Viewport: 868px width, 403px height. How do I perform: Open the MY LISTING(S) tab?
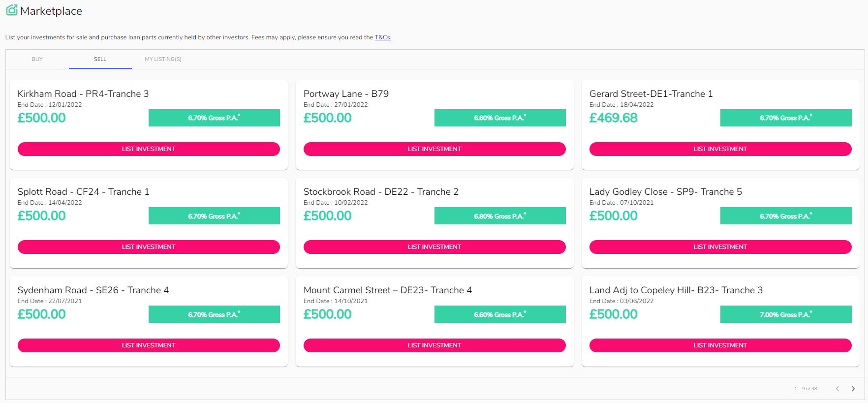coord(163,59)
